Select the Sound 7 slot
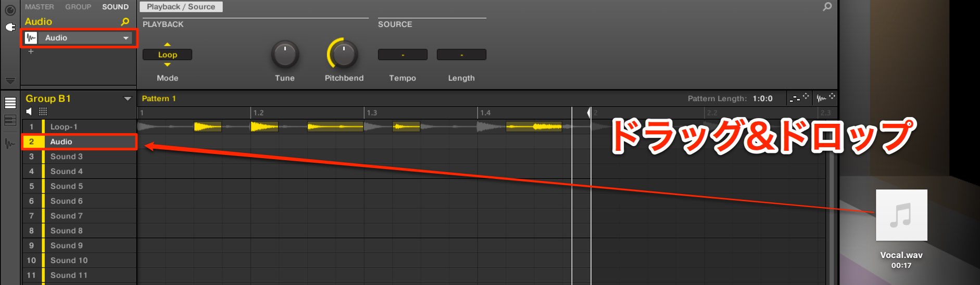The width and height of the screenshot is (980, 285). (x=80, y=216)
